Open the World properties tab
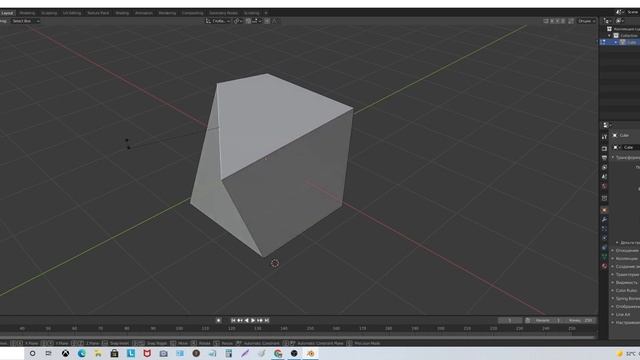 (x=604, y=187)
